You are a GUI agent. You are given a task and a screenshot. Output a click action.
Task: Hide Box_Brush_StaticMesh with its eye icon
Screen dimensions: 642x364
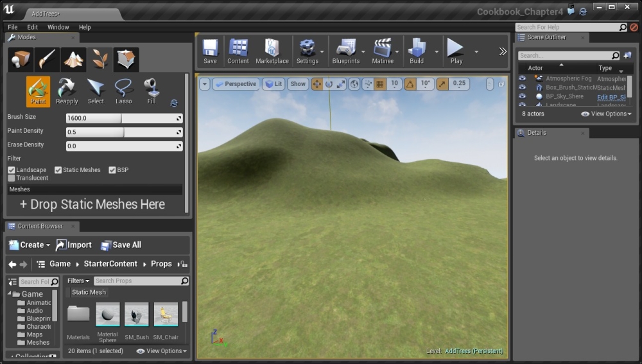click(x=522, y=87)
